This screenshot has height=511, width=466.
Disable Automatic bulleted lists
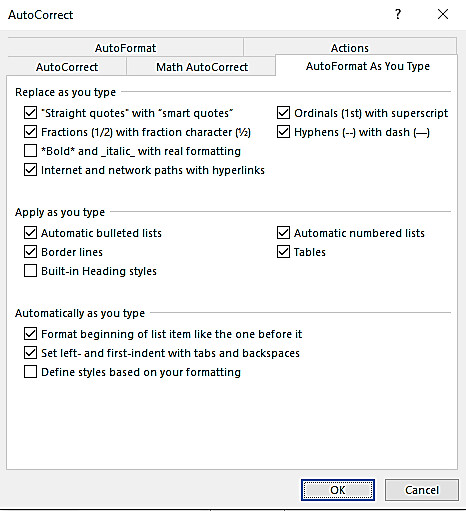coord(30,233)
